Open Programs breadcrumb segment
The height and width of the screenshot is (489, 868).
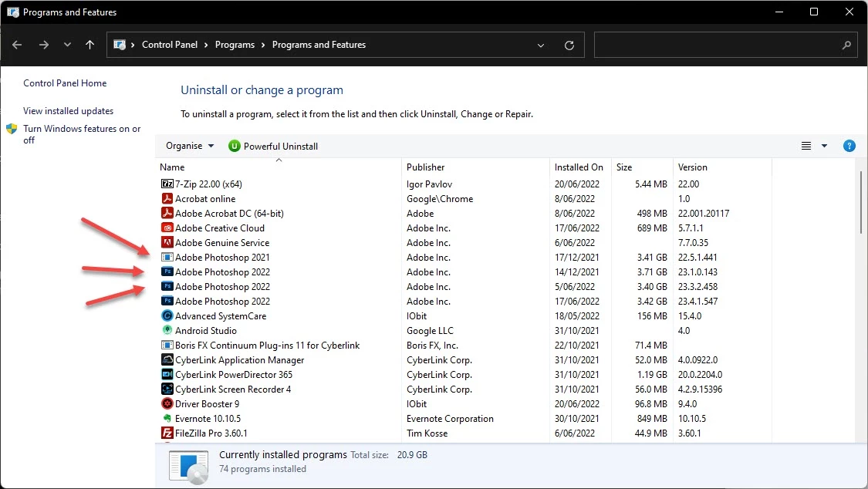click(x=235, y=45)
